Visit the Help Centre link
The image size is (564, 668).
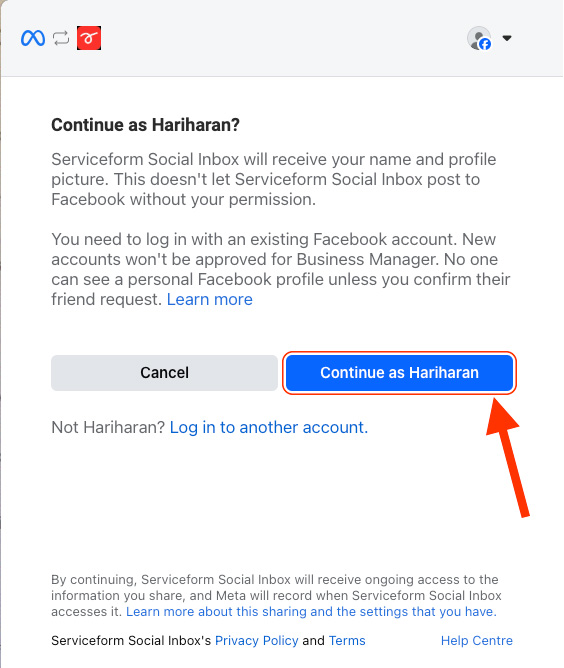pyautogui.click(x=477, y=641)
